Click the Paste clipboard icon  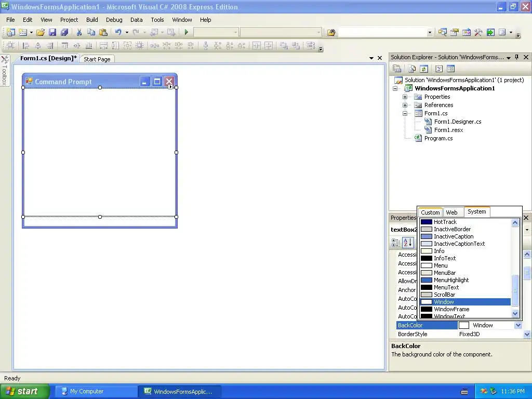pos(103,32)
